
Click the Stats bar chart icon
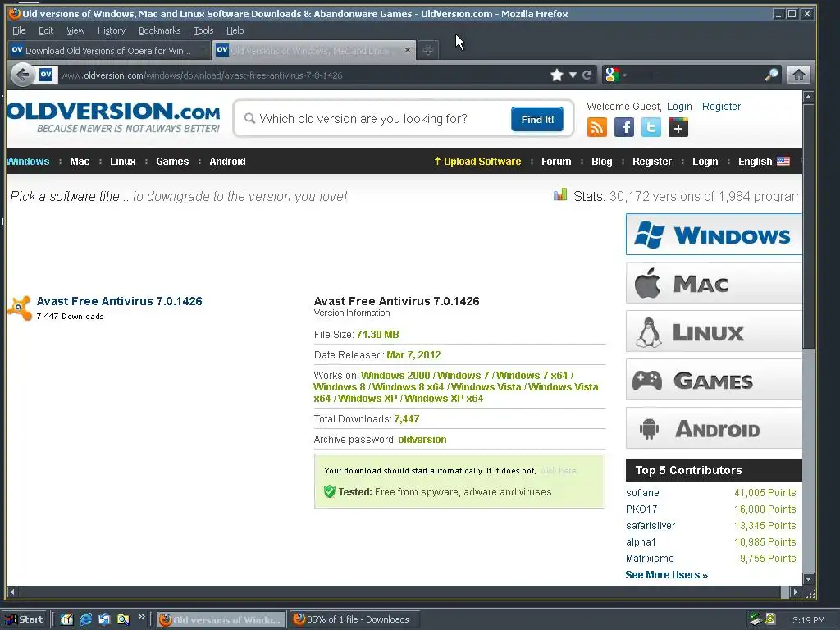tap(559, 194)
